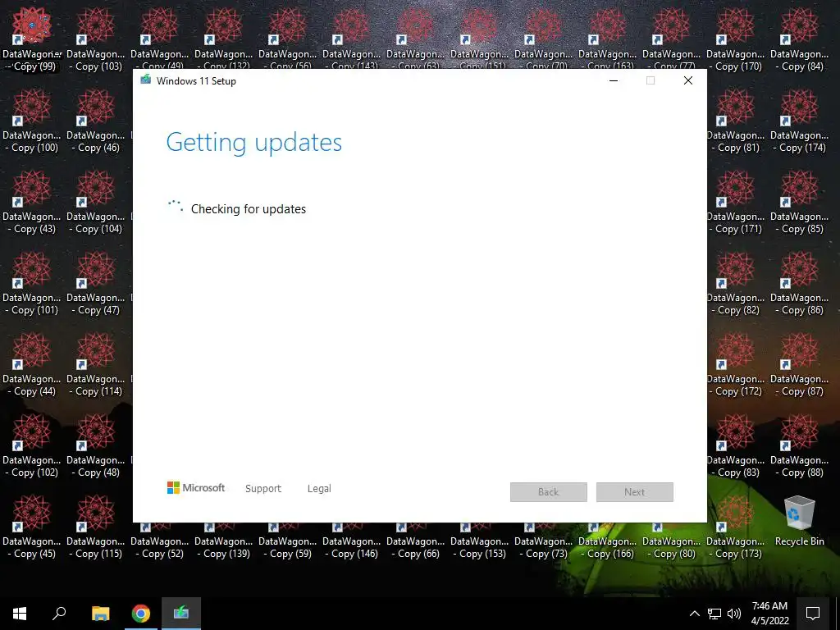Screen dimensions: 840x630
Task: Minimize the Windows 11 Setup window
Action: 614,81
